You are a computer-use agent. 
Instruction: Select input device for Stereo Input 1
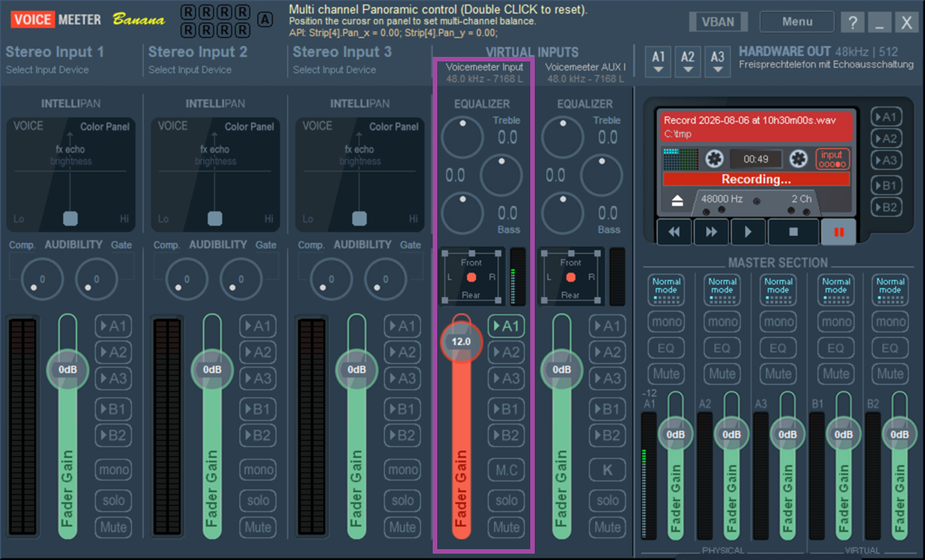[47, 70]
